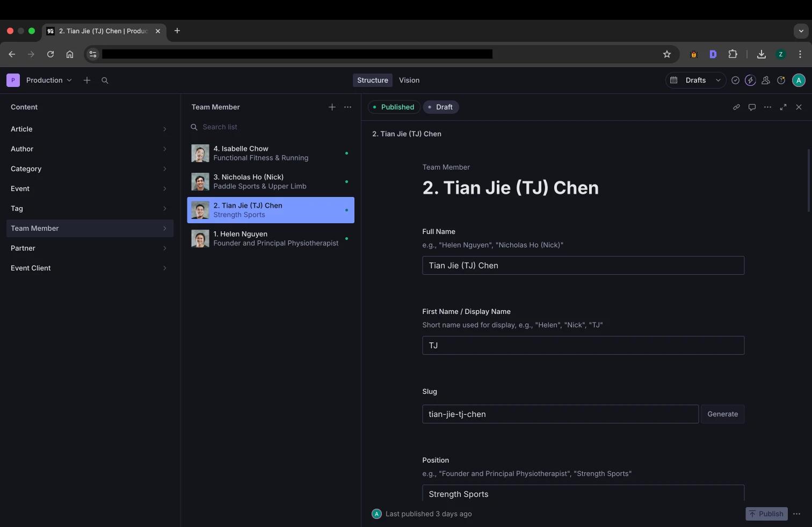Click the purple D extension icon
The image size is (812, 527).
point(713,54)
